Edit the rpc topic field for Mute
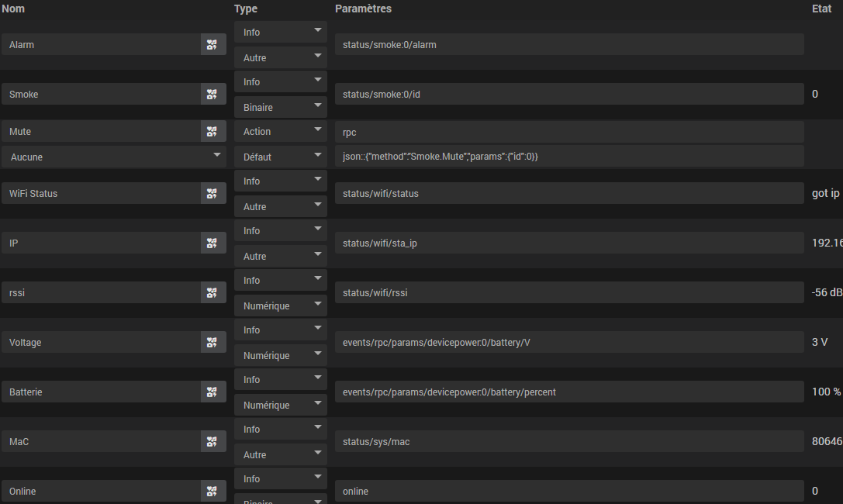 click(x=569, y=132)
